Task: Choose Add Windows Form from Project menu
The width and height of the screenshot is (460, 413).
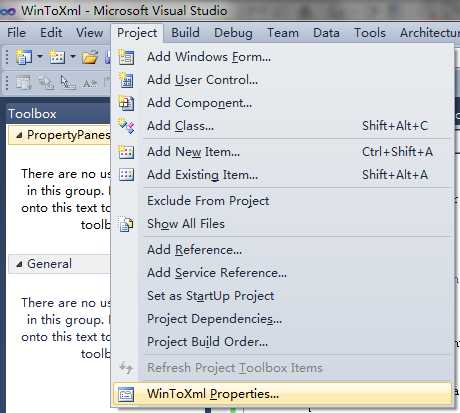Action: point(282,57)
